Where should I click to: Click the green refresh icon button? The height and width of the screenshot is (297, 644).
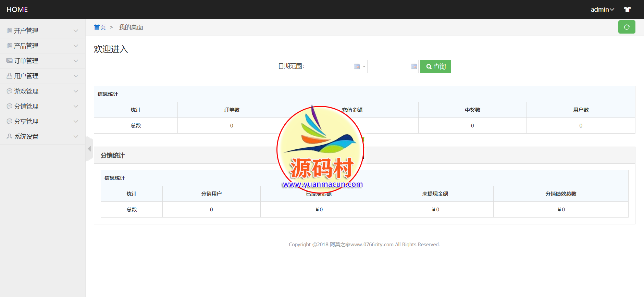627,27
